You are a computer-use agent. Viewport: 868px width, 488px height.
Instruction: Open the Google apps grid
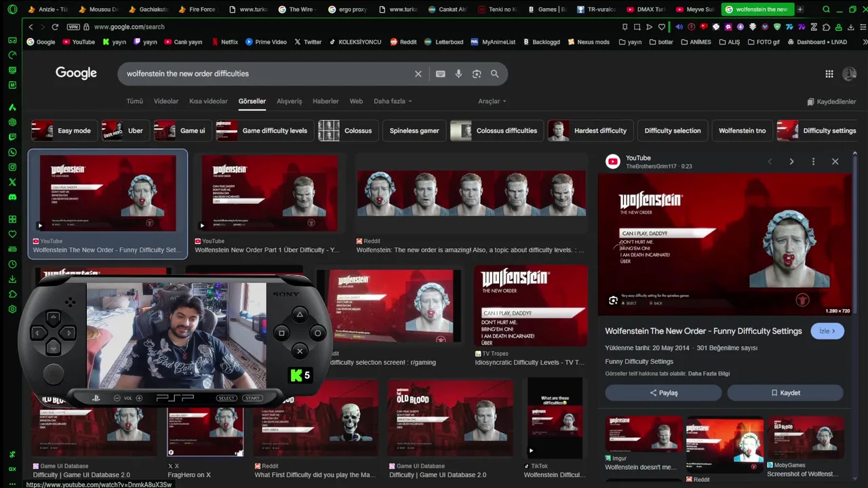(x=829, y=74)
